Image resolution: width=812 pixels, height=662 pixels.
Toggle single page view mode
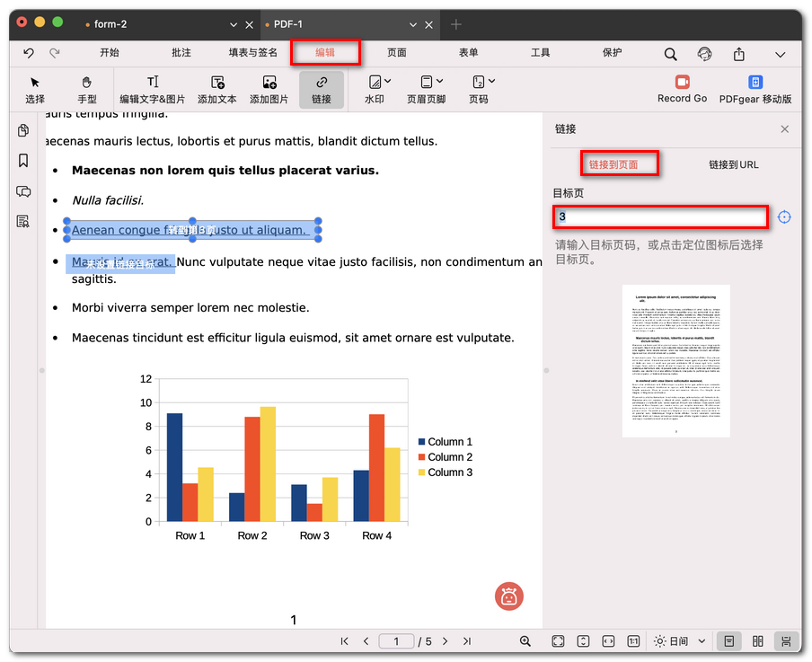point(729,641)
